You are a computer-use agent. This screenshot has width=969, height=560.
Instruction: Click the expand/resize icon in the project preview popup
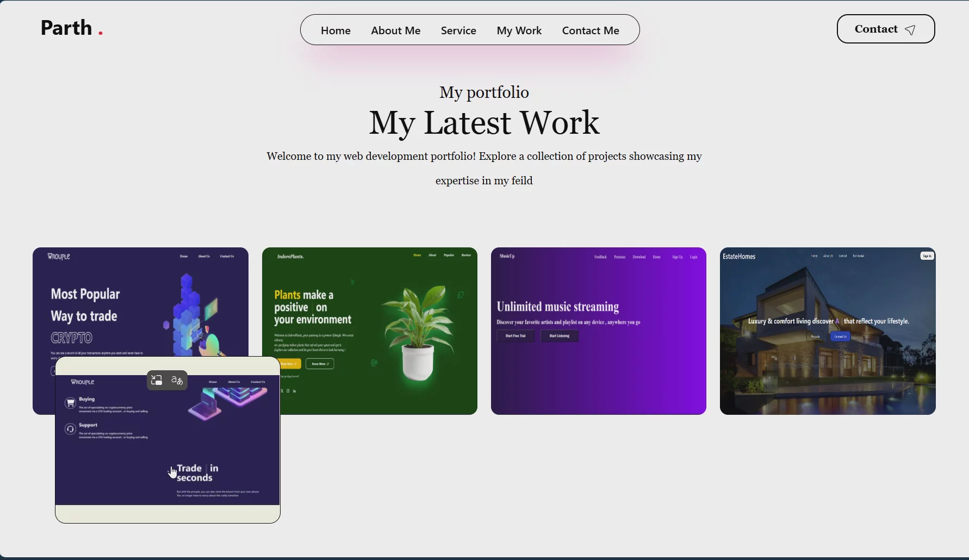[157, 380]
